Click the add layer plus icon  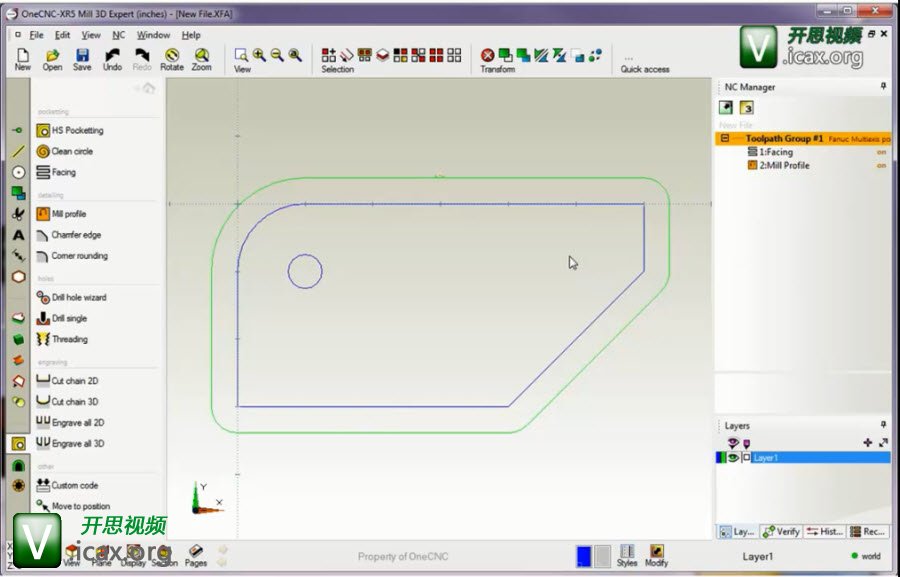[x=867, y=442]
